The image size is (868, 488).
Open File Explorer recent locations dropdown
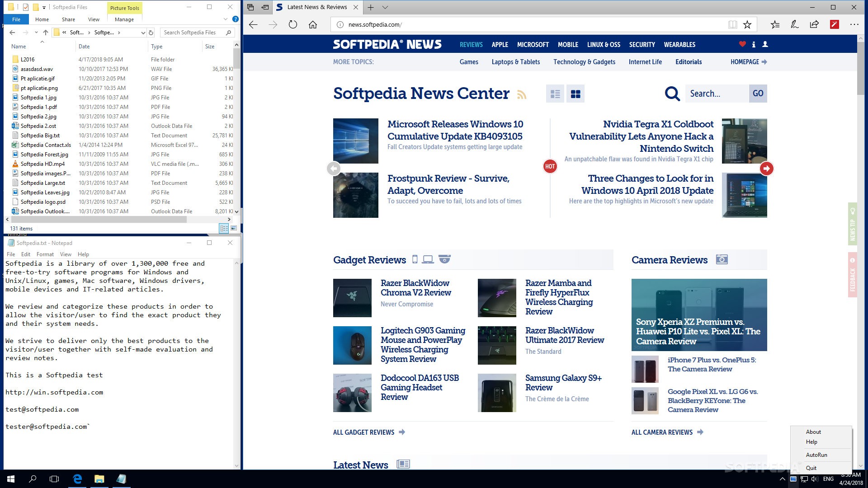(36, 33)
